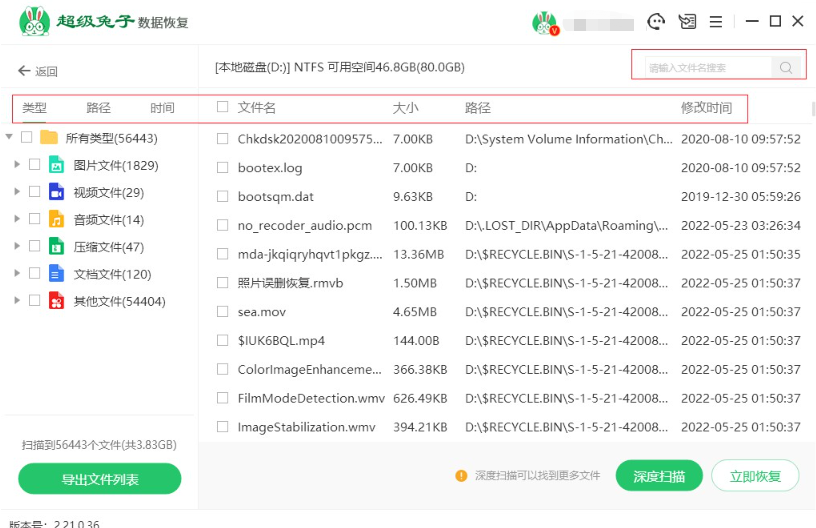Screen dimensions: 816x528
Task: Expand the 压缩文件 tree node
Action: coord(17,246)
